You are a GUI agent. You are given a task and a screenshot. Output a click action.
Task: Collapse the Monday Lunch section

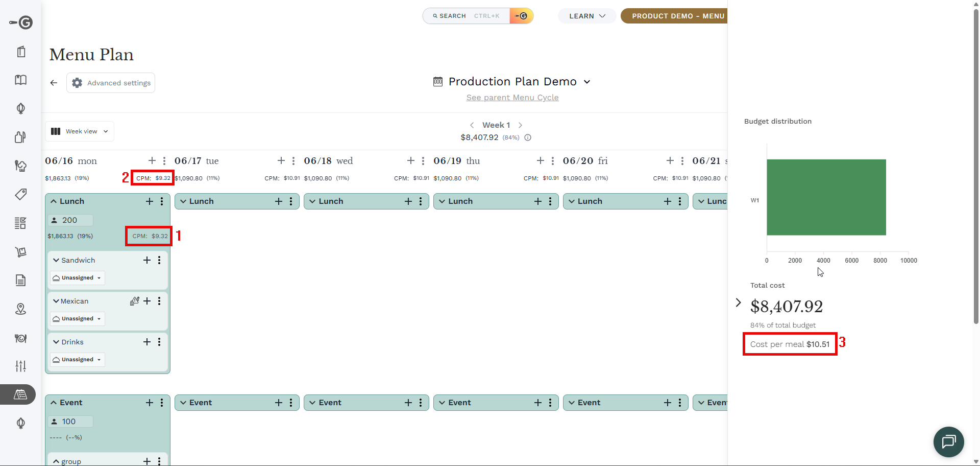(54, 201)
